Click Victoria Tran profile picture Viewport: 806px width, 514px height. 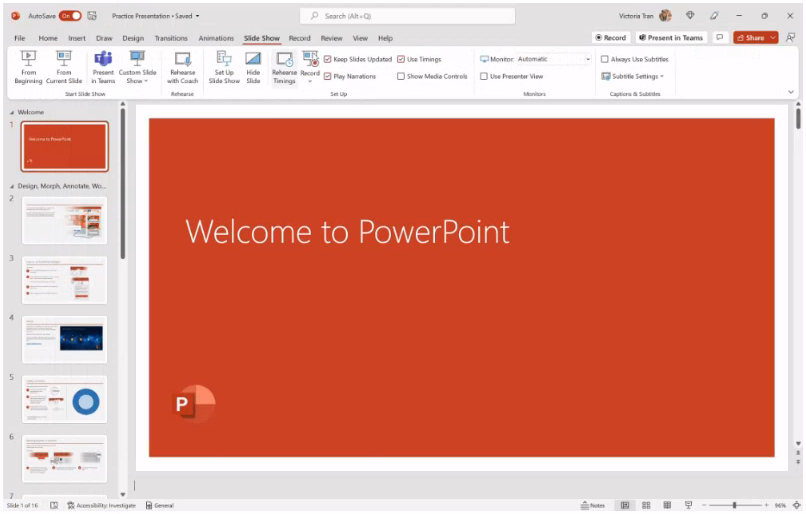pos(665,16)
